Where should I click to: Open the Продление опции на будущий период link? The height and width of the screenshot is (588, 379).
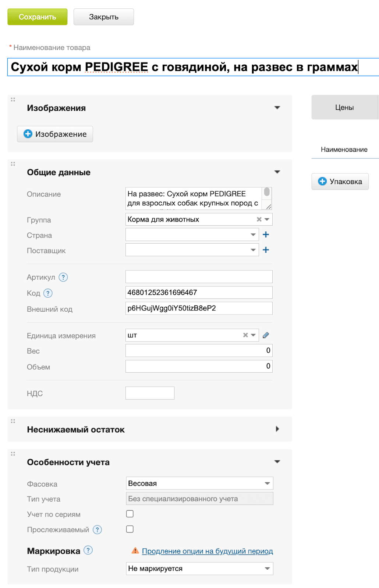point(208,551)
